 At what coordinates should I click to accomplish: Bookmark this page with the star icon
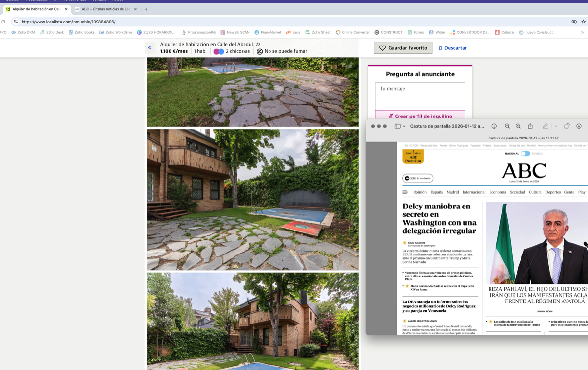[583, 22]
